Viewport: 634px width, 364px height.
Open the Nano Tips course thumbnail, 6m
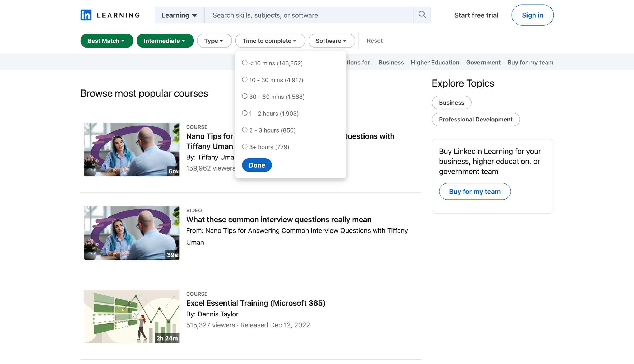[132, 149]
